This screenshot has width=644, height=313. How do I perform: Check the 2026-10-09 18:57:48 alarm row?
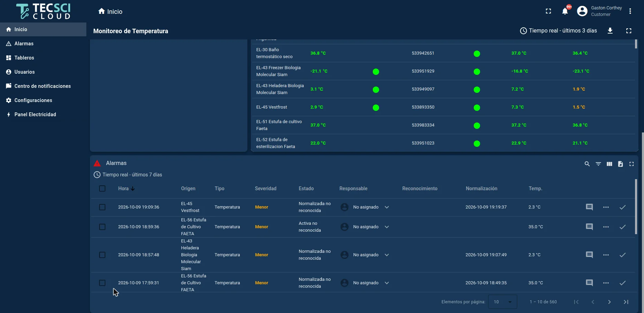coord(102,255)
